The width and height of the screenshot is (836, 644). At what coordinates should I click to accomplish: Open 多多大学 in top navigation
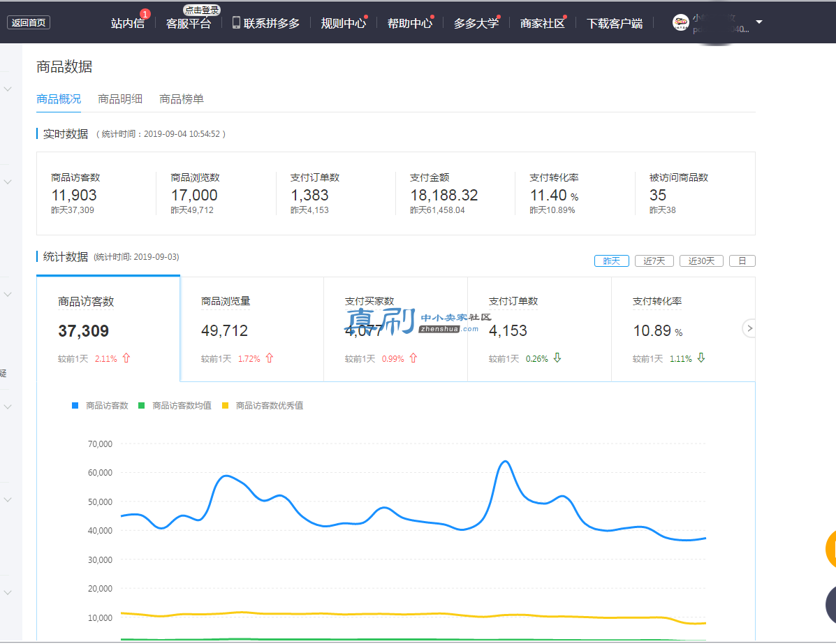coord(476,24)
